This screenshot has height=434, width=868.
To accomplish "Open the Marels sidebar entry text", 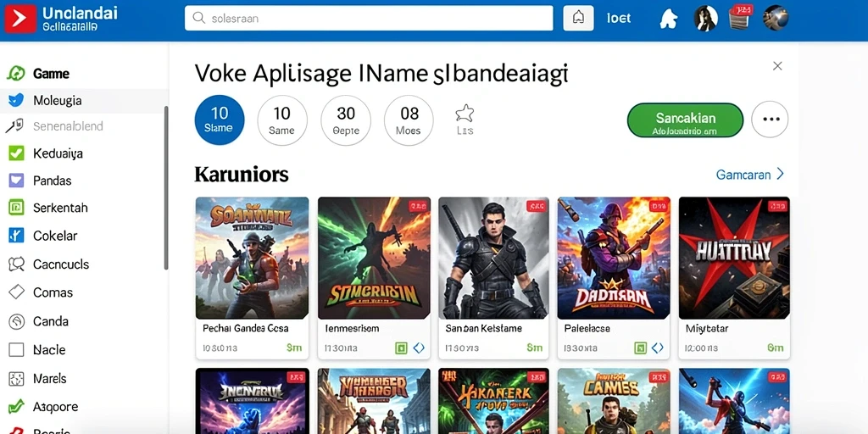I will (50, 379).
